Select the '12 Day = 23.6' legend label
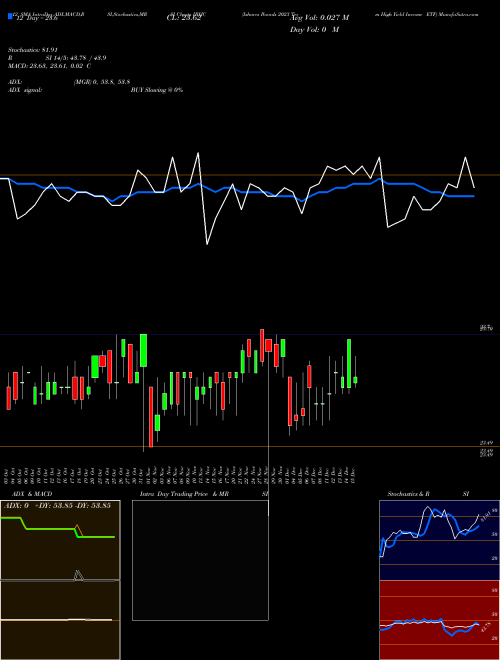The image size is (500, 660). (37, 18)
